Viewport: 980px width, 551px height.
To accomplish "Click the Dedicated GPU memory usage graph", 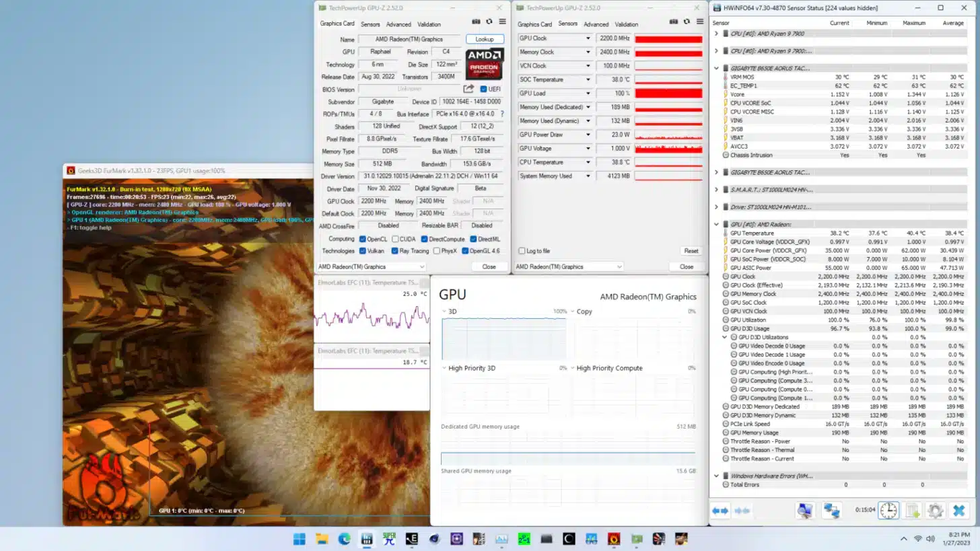I will 568,447.
